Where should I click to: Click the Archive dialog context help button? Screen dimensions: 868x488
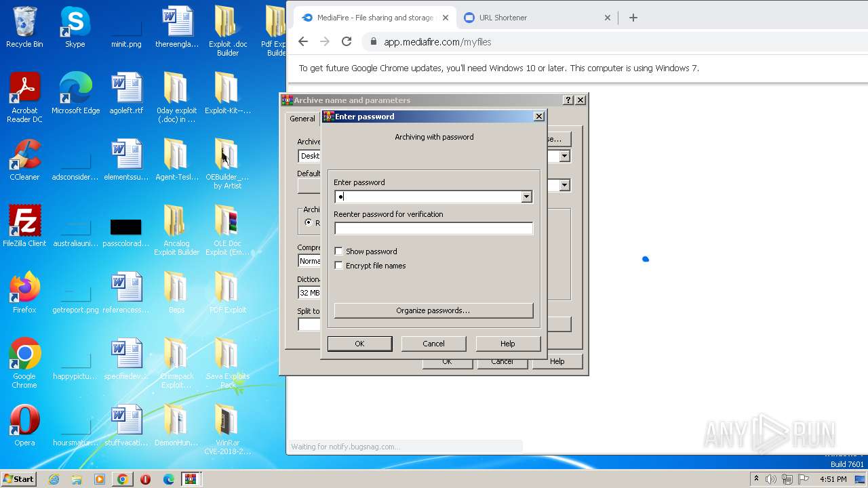click(x=568, y=100)
